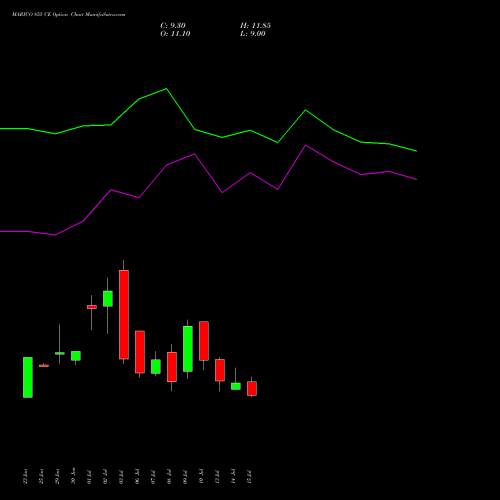The width and height of the screenshot is (500, 500).
Task: Click the highest peak of the purple line
Action: coord(306,145)
